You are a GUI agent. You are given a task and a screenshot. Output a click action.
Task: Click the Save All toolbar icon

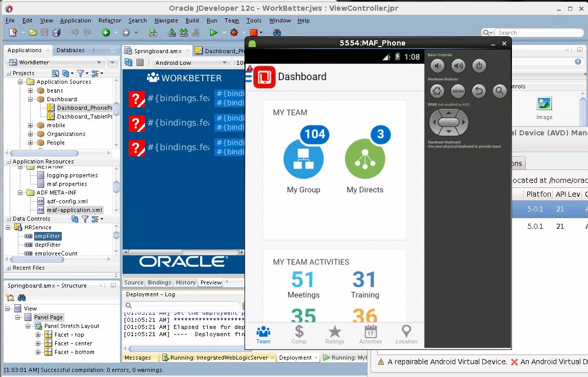click(x=57, y=33)
